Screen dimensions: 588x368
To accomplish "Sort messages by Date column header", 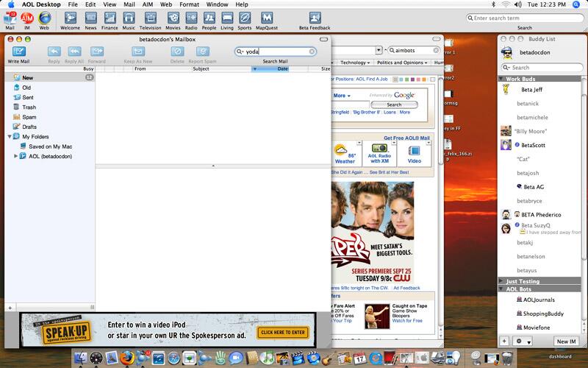I will click(x=280, y=68).
